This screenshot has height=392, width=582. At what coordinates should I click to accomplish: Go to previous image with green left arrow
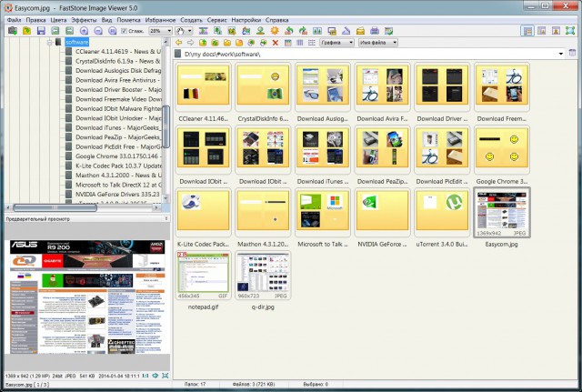point(55,31)
